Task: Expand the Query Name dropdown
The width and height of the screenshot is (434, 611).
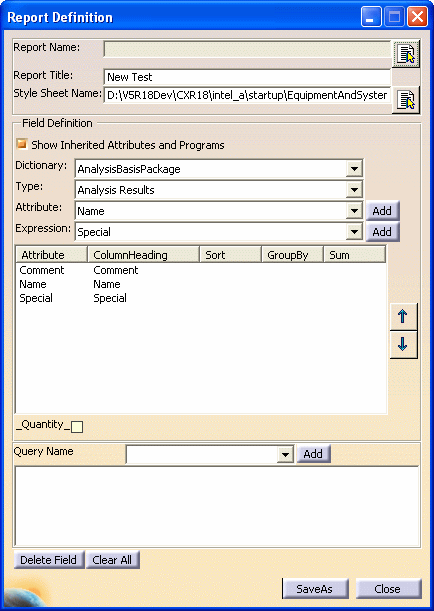Action: pos(286,454)
